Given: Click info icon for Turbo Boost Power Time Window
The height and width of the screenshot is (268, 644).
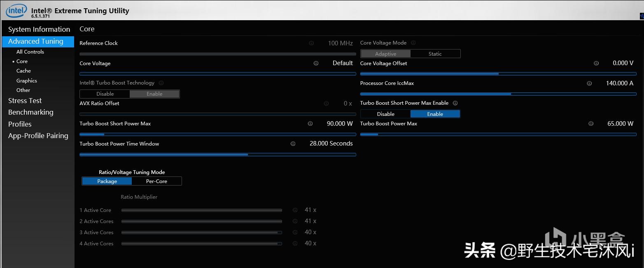Looking at the screenshot, I should [293, 144].
